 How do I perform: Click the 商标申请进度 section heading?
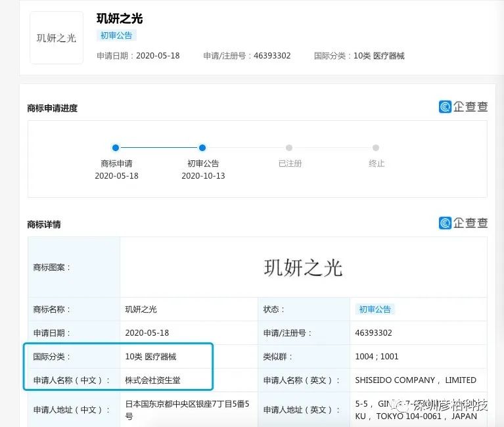53,108
